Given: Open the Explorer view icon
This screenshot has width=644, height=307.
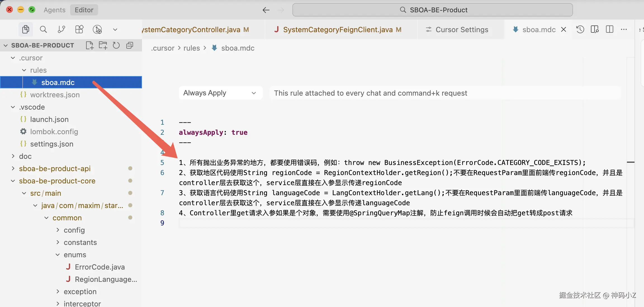Looking at the screenshot, I should (25, 29).
